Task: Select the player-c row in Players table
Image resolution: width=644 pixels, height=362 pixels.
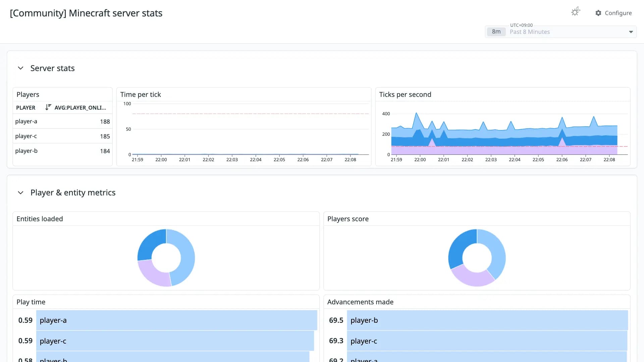Action: (62, 136)
